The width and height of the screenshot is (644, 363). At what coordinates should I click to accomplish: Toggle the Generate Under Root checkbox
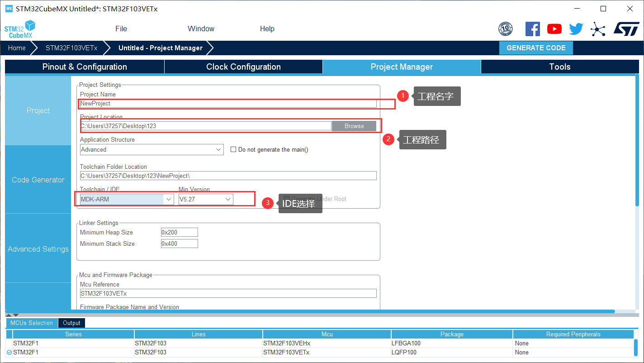point(286,199)
